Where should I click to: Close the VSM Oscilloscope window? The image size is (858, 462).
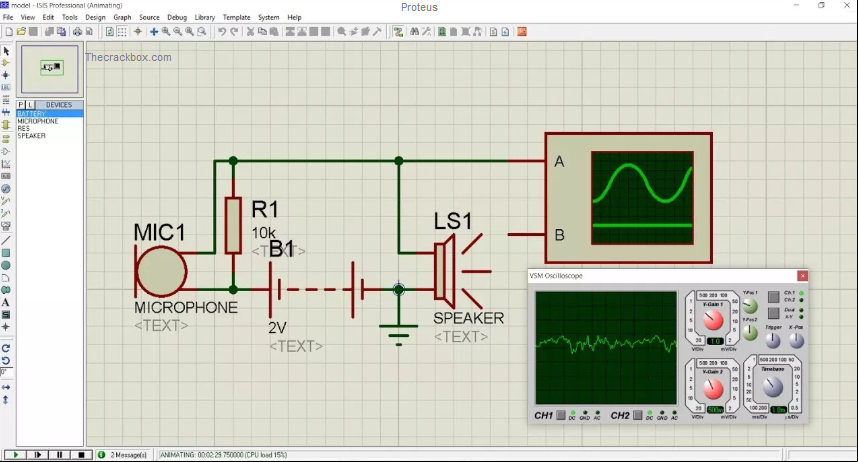point(802,276)
